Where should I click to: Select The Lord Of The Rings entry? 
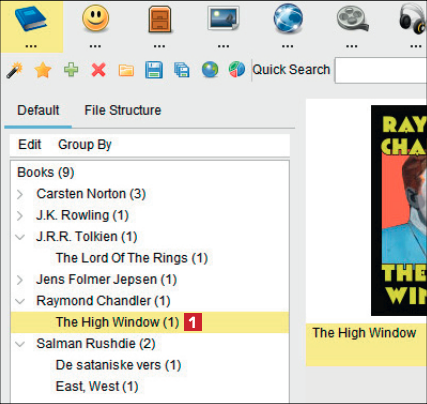(x=132, y=258)
